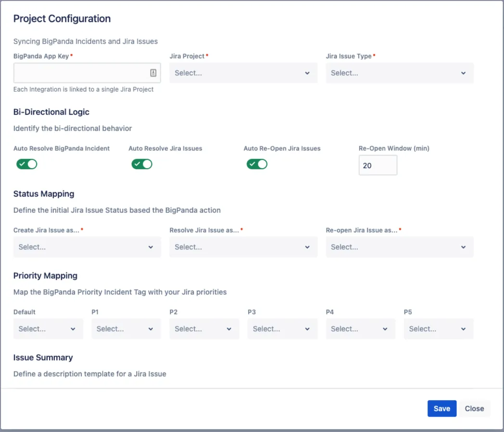Click the key icon in BigPanda App Key field

[x=153, y=73]
